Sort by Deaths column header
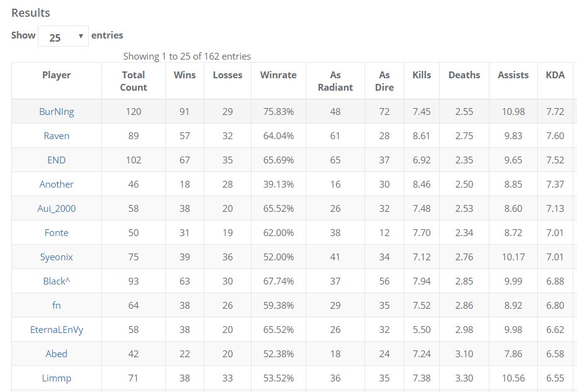 tap(465, 75)
